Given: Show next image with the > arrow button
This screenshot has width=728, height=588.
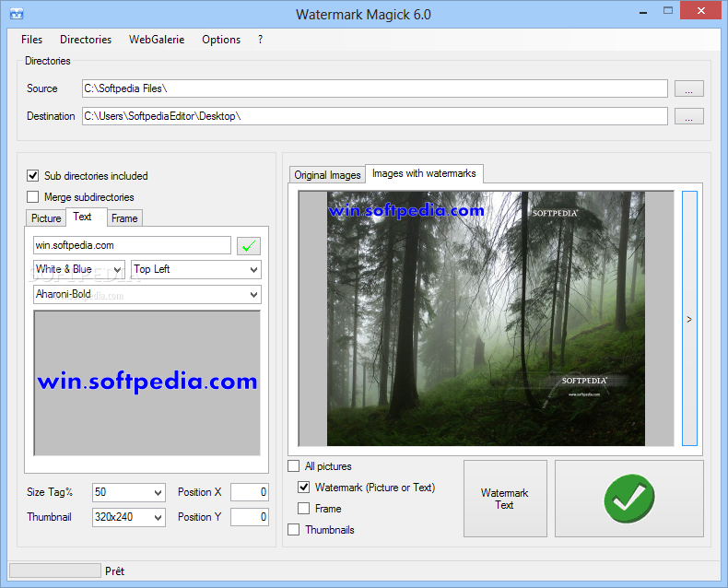Looking at the screenshot, I should (689, 319).
